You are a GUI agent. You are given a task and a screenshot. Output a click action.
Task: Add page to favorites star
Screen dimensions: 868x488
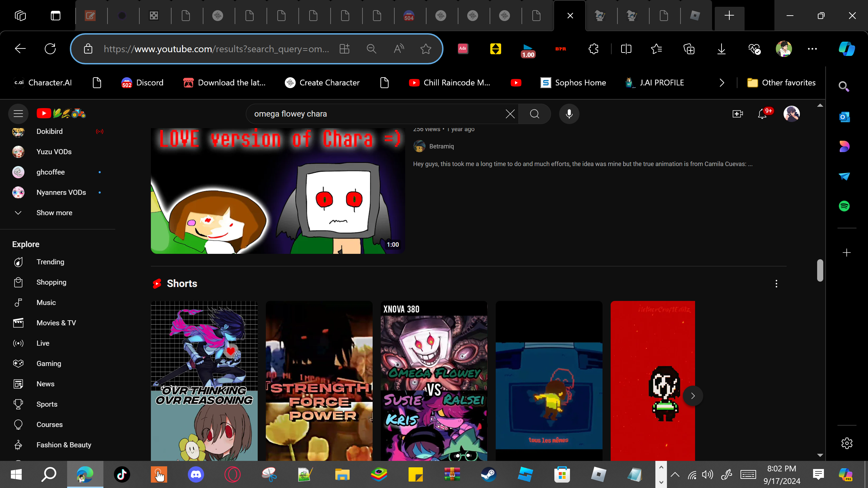(426, 49)
